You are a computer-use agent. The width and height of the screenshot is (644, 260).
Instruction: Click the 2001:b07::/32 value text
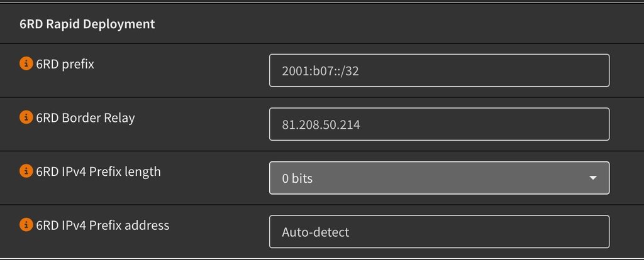point(320,71)
